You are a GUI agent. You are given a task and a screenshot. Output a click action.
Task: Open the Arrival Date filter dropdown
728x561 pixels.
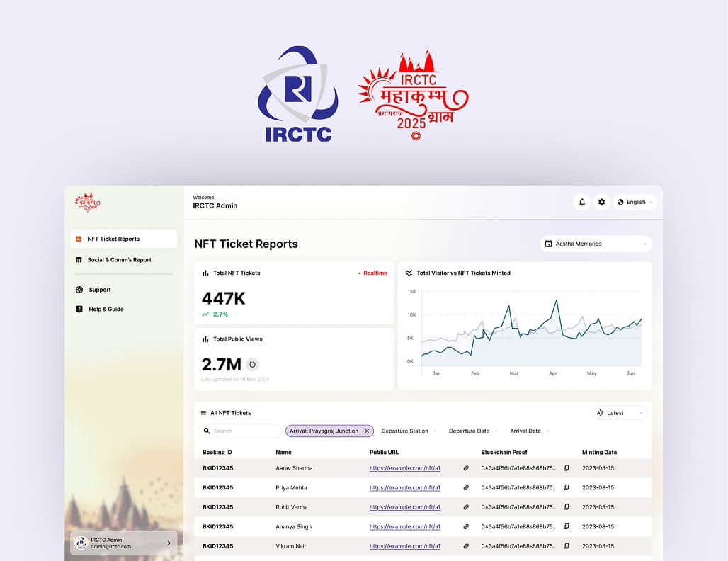[x=529, y=431]
